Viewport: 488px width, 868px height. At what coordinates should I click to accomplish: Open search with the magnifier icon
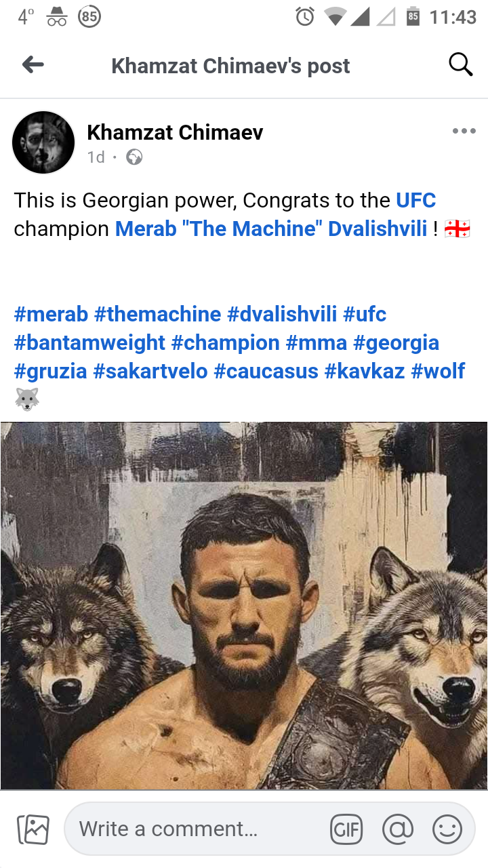tap(461, 65)
